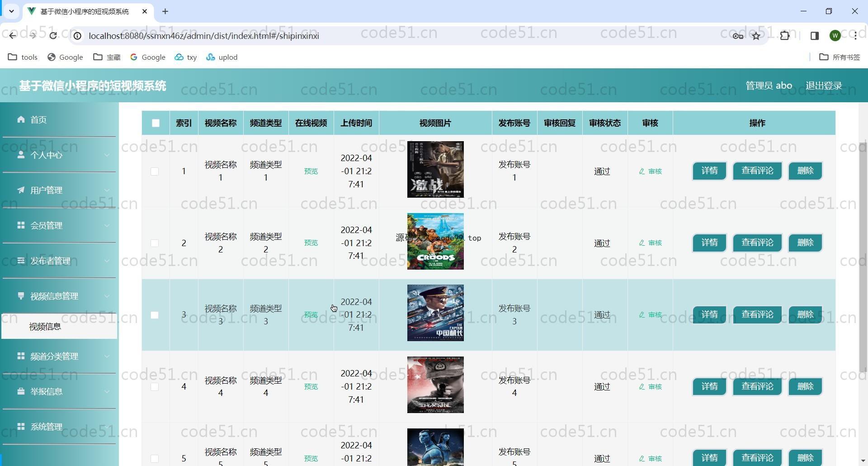Screen dimensions: 868x466
Task: Tick the select-all checkbox in the table header
Action: click(156, 123)
